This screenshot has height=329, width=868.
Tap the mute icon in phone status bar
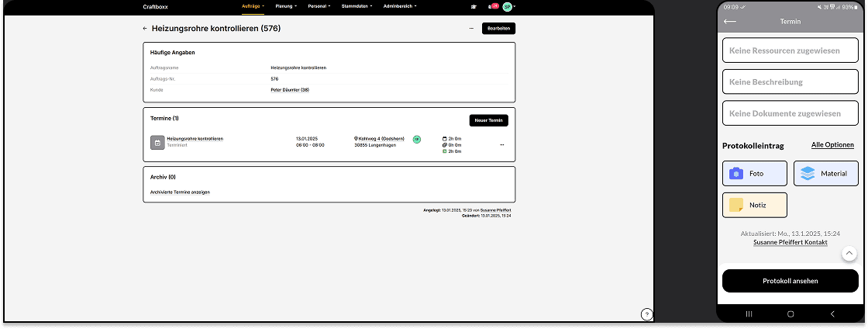click(818, 7)
